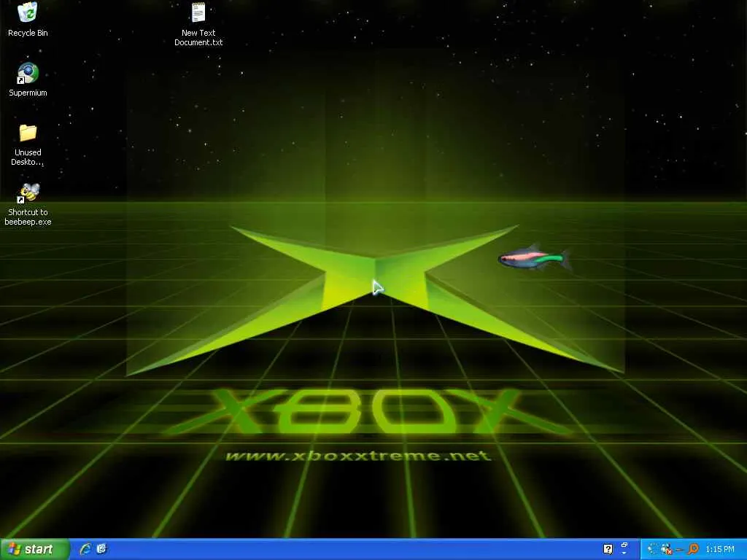Select the Unused Desktop folder icon
747x560 pixels.
coord(28,144)
